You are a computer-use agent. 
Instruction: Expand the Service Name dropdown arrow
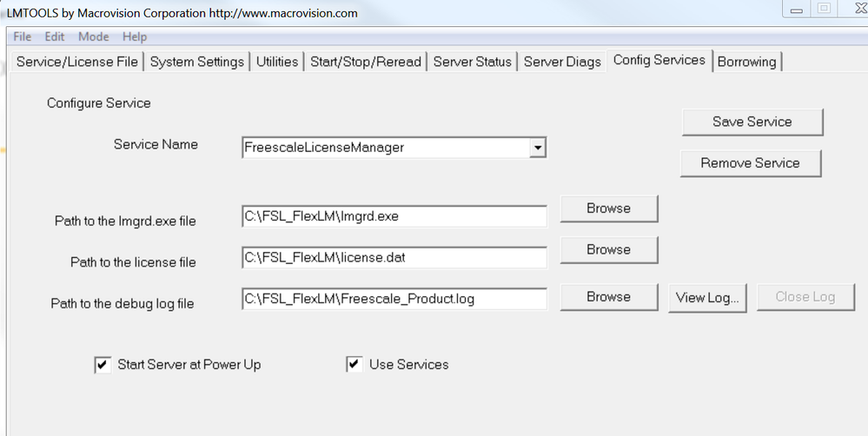click(538, 148)
